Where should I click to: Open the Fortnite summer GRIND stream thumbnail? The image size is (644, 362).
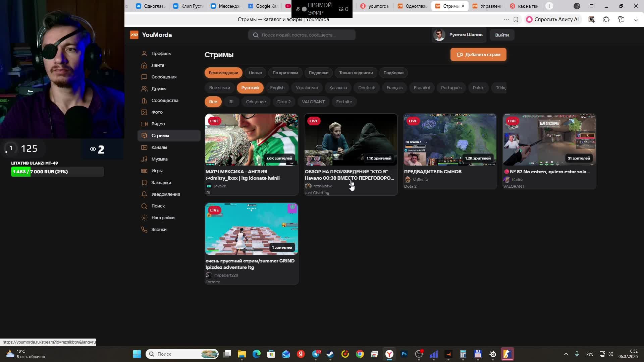(251, 229)
